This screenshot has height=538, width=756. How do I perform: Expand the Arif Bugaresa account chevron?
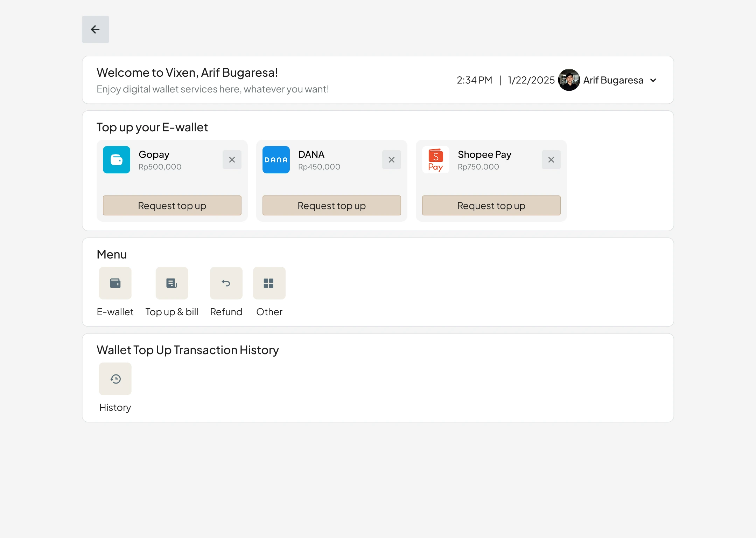point(653,80)
